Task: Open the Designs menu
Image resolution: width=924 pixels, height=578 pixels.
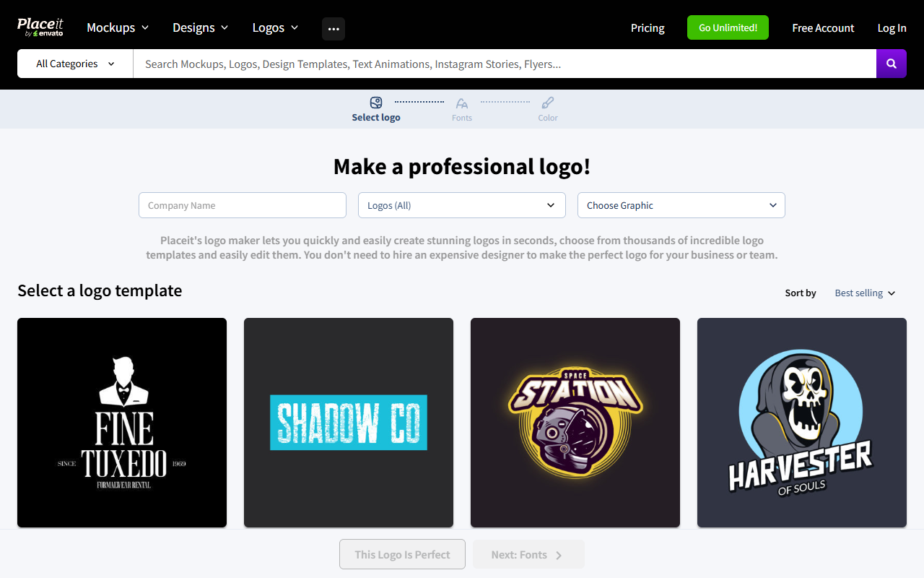Action: 201,27
